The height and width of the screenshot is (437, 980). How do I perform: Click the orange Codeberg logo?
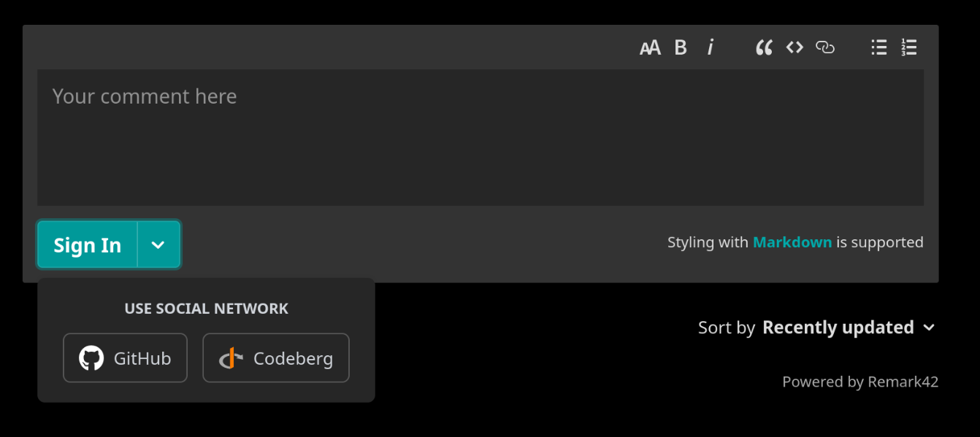pos(231,358)
